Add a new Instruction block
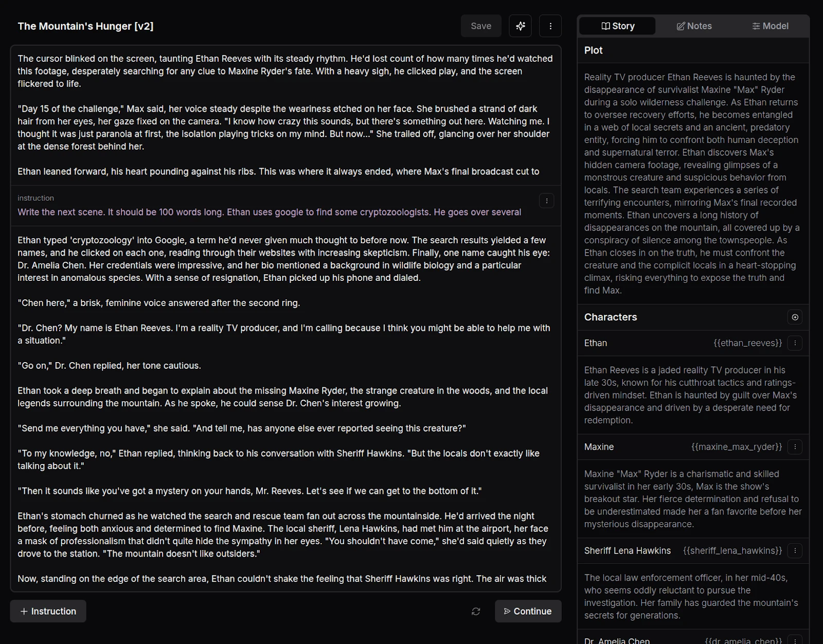The image size is (823, 644). [48, 611]
